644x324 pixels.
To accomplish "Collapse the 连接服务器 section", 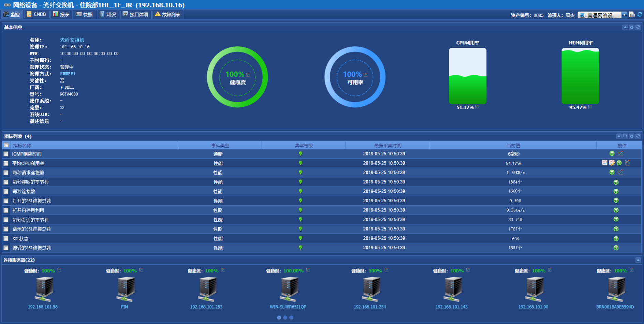I will [x=638, y=260].
